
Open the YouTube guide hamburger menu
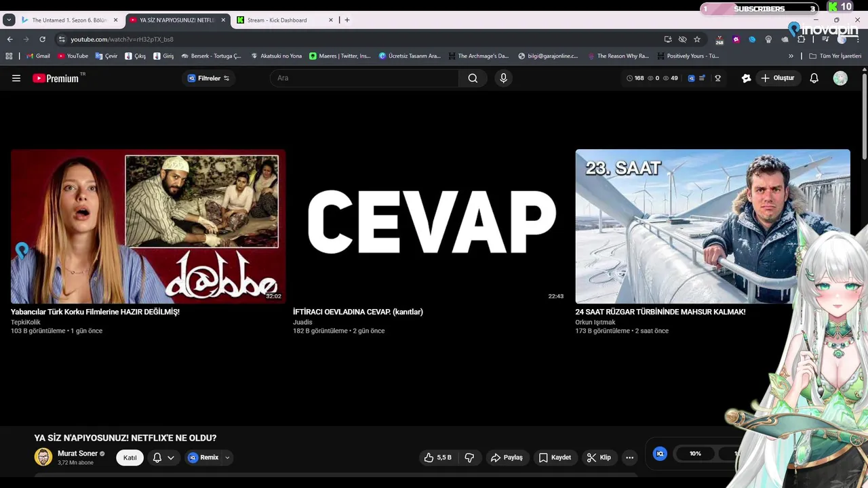point(16,78)
